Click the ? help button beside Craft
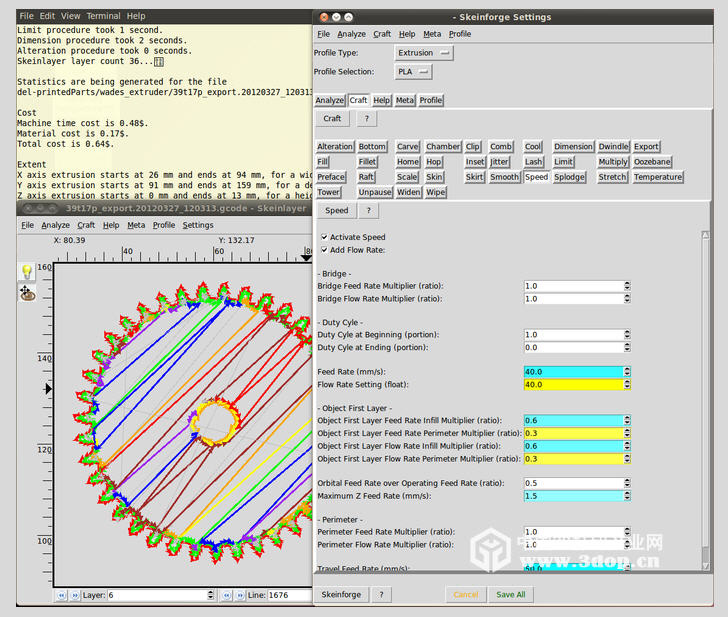This screenshot has height=617, width=728. point(367,118)
